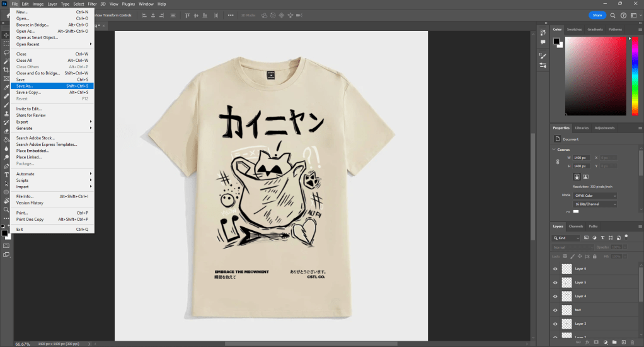Open the 16 Bits/Channel dropdown
Image resolution: width=644 pixels, height=347 pixels.
[595, 204]
